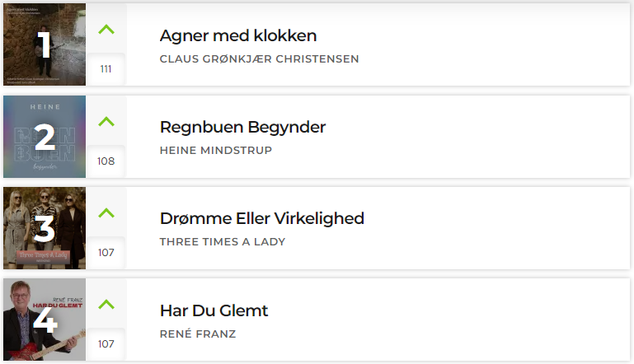Click the green up arrow for Har Du Glemt
634x364 pixels.
coord(106,304)
